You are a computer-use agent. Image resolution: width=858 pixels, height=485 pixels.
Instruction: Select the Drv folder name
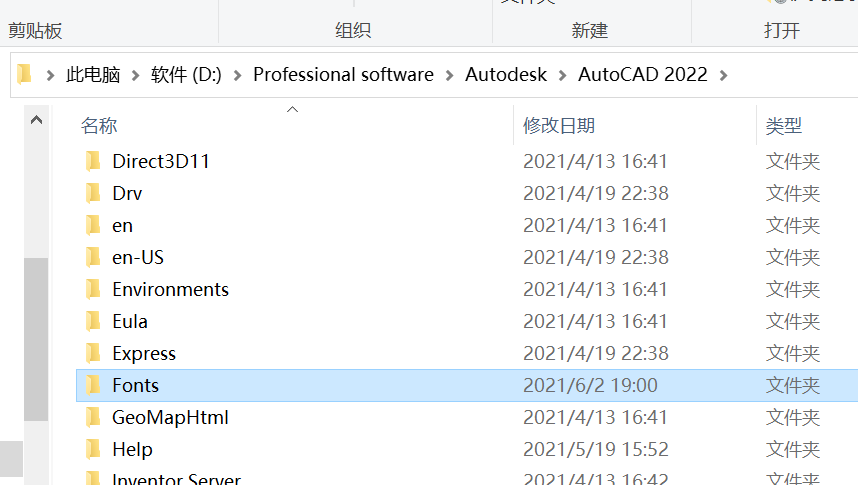tap(127, 193)
